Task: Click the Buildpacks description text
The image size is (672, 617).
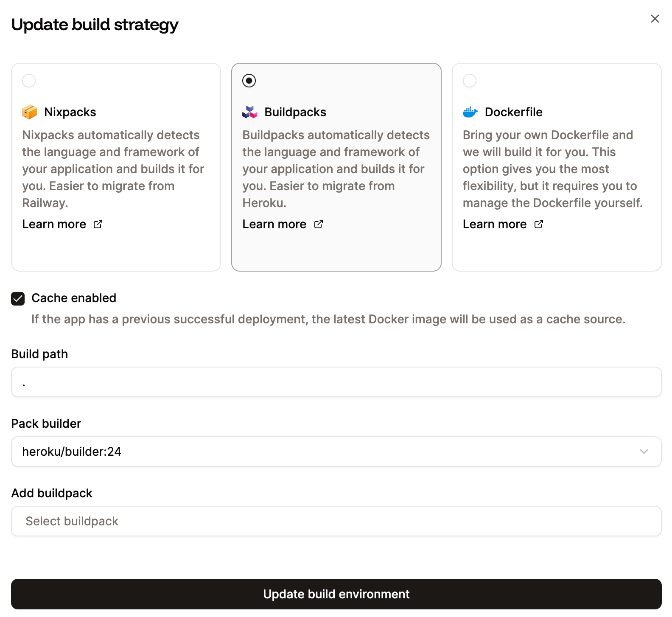Action: tap(336, 169)
